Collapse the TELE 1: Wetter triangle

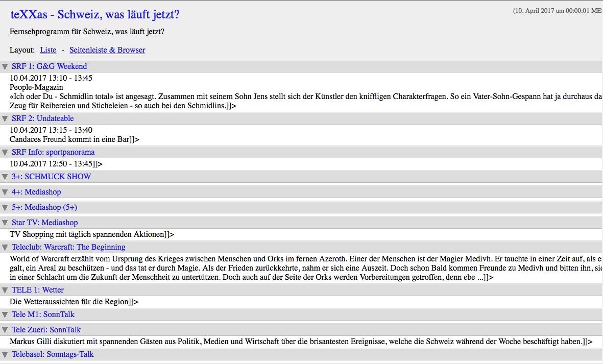(5, 290)
